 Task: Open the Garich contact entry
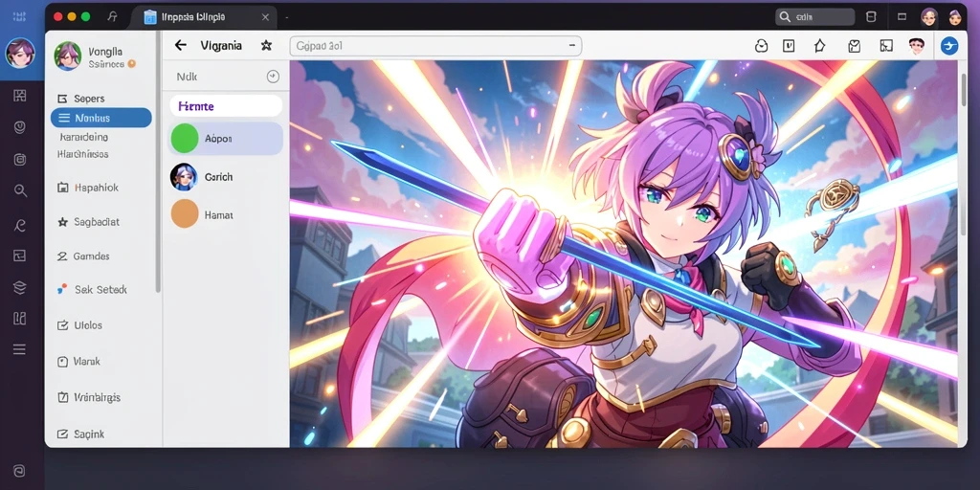(225, 177)
